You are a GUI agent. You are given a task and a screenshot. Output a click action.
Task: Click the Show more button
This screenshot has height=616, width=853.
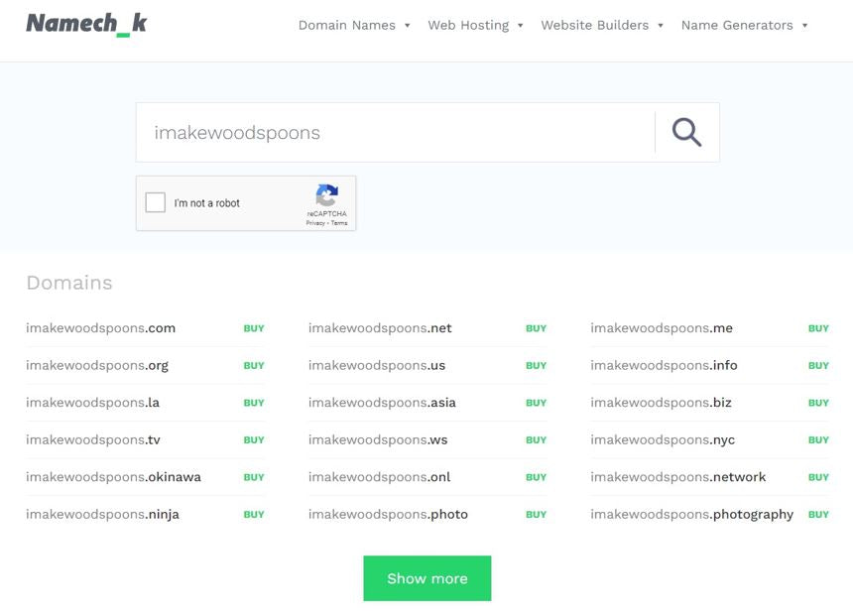(426, 578)
